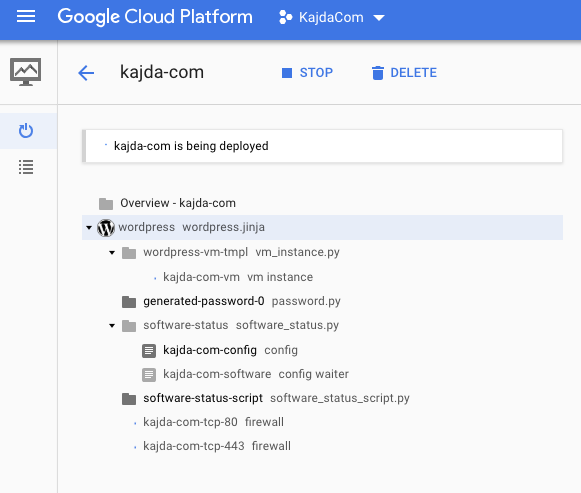This screenshot has height=493, width=581.
Task: Click the trash can icon
Action: point(378,73)
